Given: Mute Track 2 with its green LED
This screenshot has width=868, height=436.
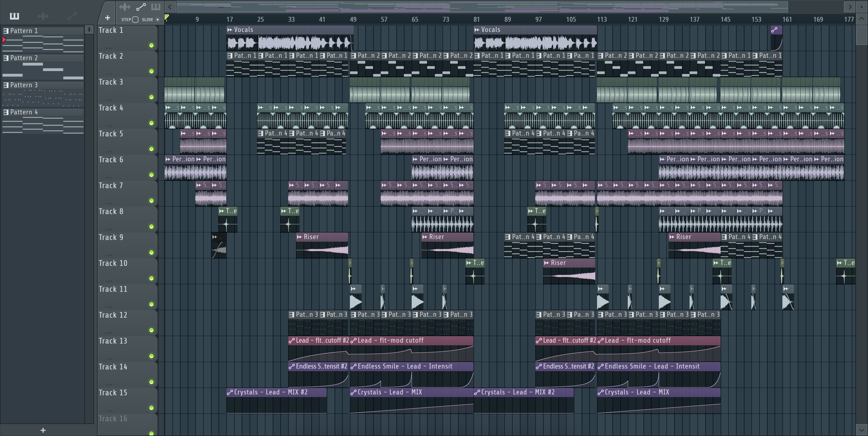Looking at the screenshot, I should [x=151, y=71].
